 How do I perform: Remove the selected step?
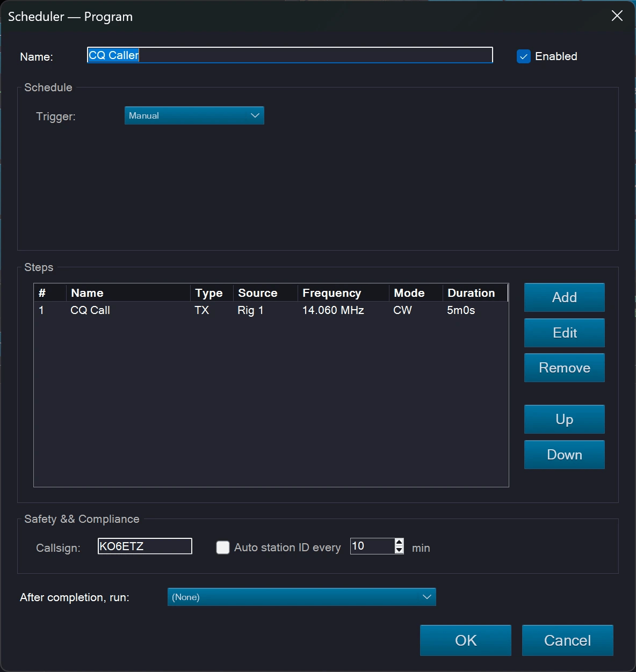coord(565,368)
